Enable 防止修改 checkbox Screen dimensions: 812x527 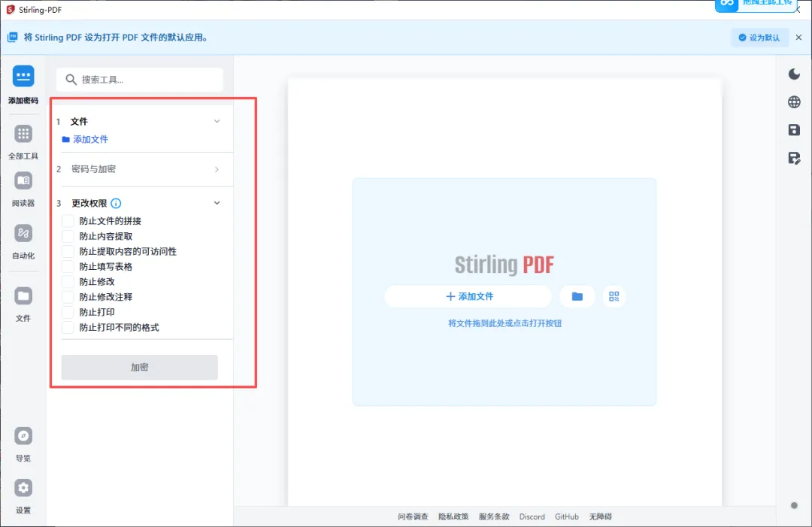tap(68, 282)
